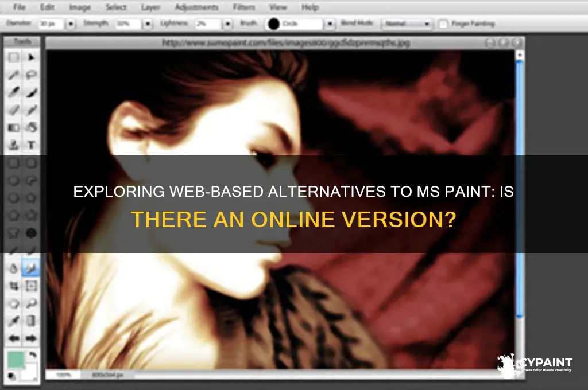Open the View menu
Viewport: 588px width, 390px height.
pos(278,7)
